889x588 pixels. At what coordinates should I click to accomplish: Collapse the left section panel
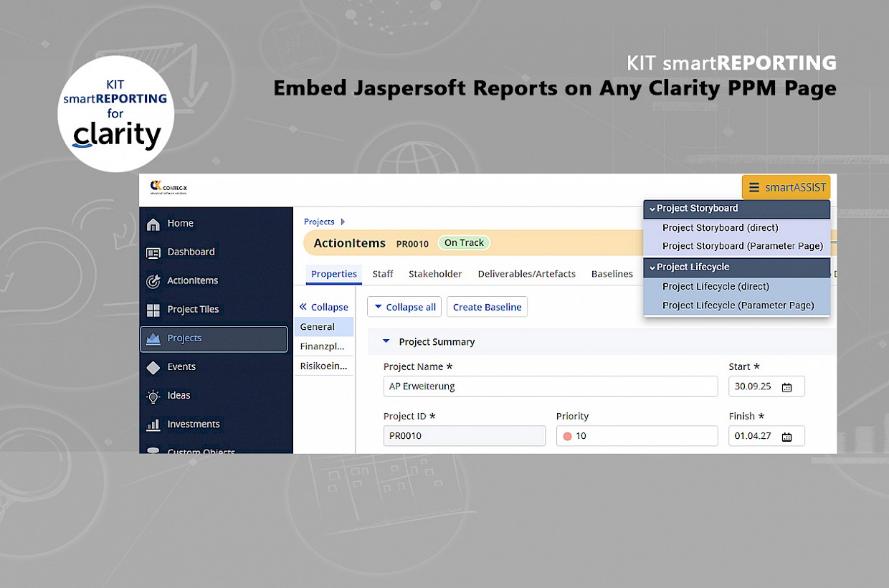(x=323, y=307)
